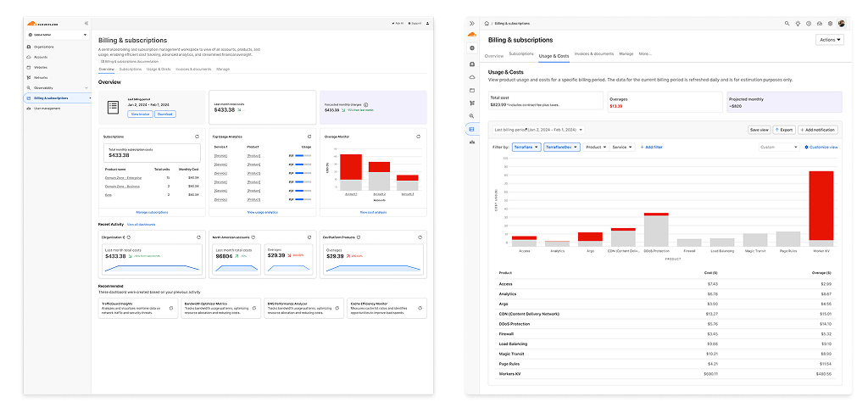Open the Custom view dropdown
The image size is (868, 413).
[779, 148]
